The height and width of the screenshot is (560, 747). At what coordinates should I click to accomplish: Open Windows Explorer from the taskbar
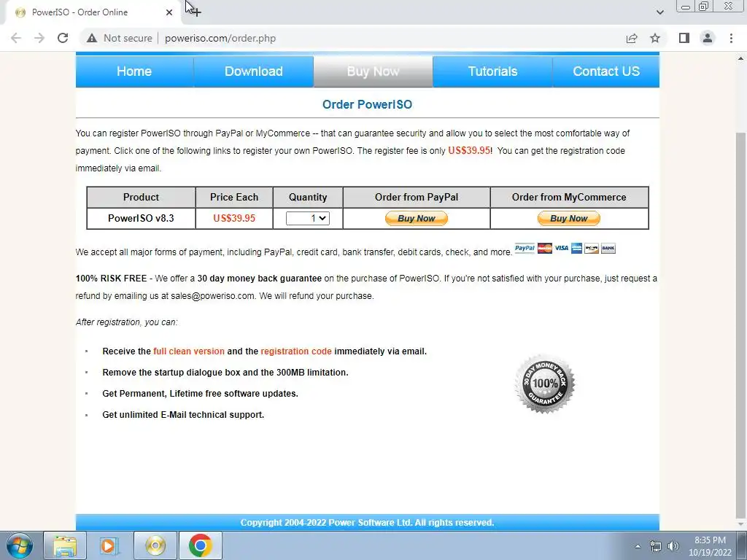coord(65,545)
